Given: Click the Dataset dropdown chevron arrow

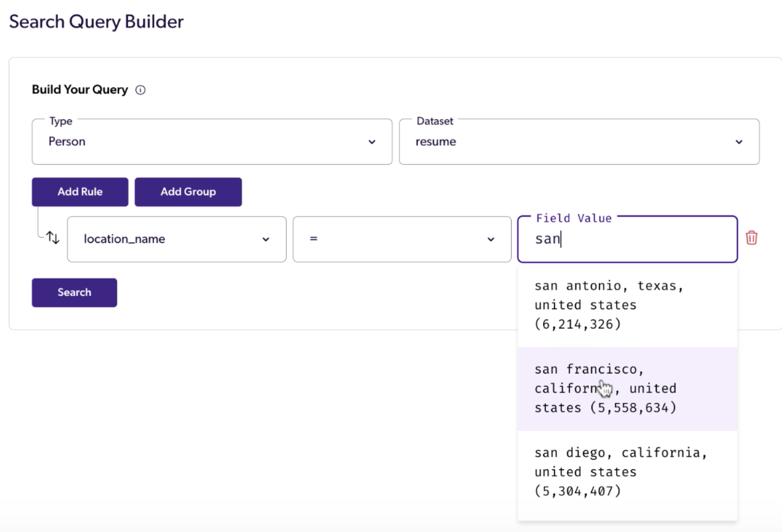Looking at the screenshot, I should tap(739, 142).
